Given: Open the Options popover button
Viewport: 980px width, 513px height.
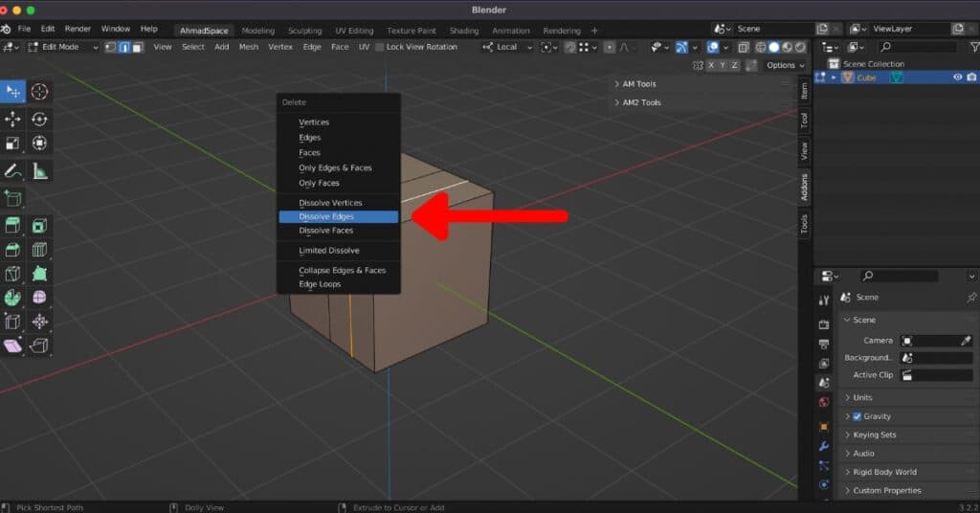Looking at the screenshot, I should 785,65.
